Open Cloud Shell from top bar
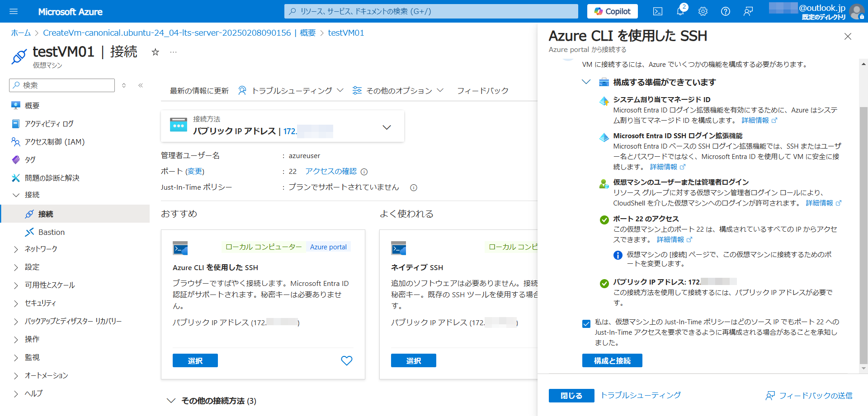The height and width of the screenshot is (416, 868). tap(658, 11)
